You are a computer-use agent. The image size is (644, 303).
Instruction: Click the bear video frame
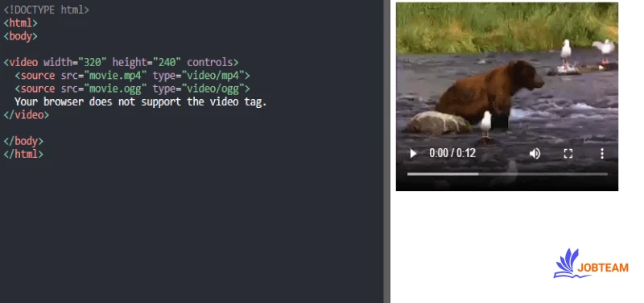coord(507,97)
